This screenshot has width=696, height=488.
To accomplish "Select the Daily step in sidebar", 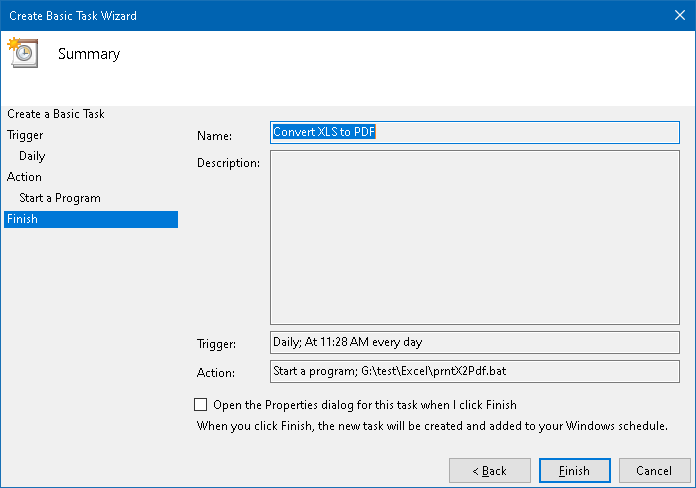I will 32,156.
